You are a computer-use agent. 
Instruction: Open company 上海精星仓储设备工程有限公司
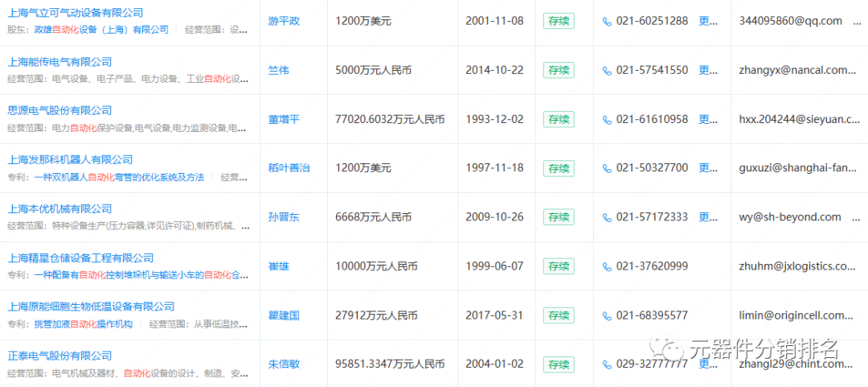tap(81, 257)
